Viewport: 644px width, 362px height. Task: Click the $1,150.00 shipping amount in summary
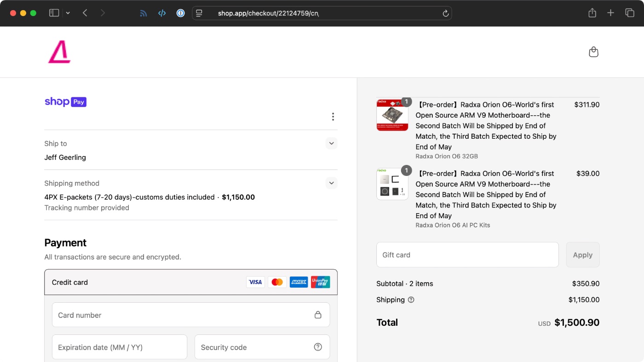584,300
